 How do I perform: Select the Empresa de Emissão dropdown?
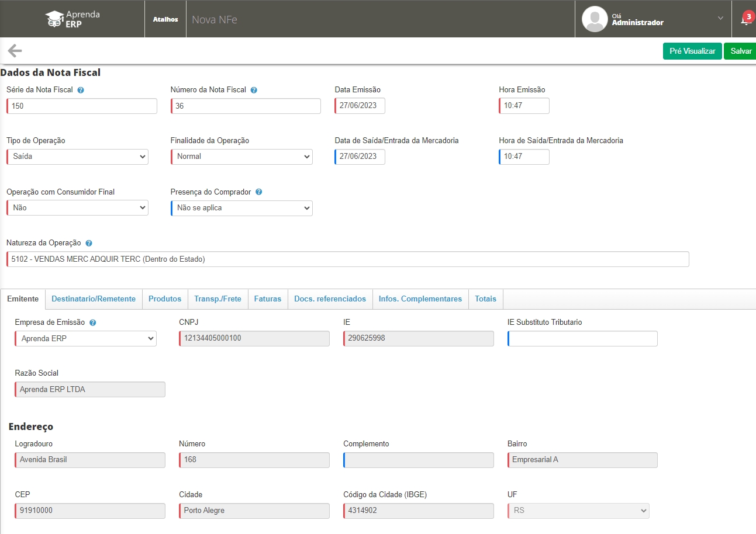[86, 339]
